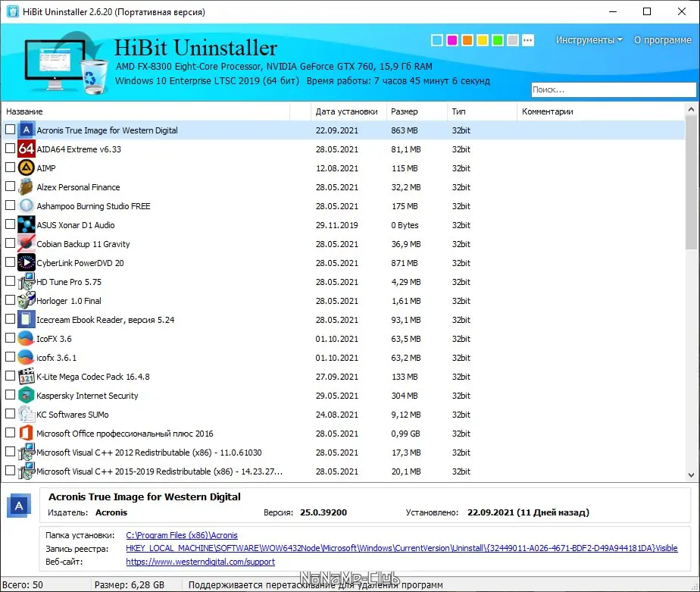Select the Alzex Personal Finance checkbox

pos(10,186)
